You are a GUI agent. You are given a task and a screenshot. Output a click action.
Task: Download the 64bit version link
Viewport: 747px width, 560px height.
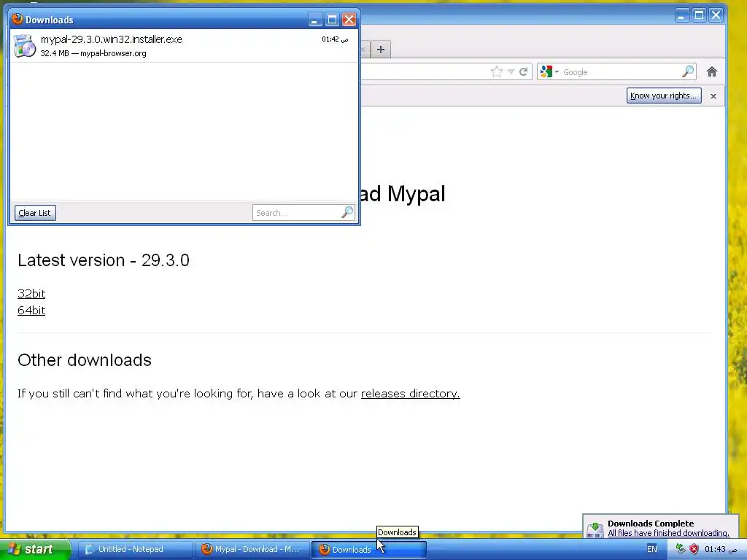31,311
